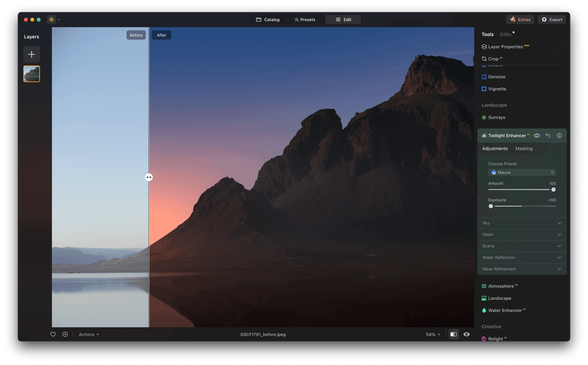The height and width of the screenshot is (365, 588).
Task: Toggle the quick preview eye at bottom right
Action: point(466,334)
